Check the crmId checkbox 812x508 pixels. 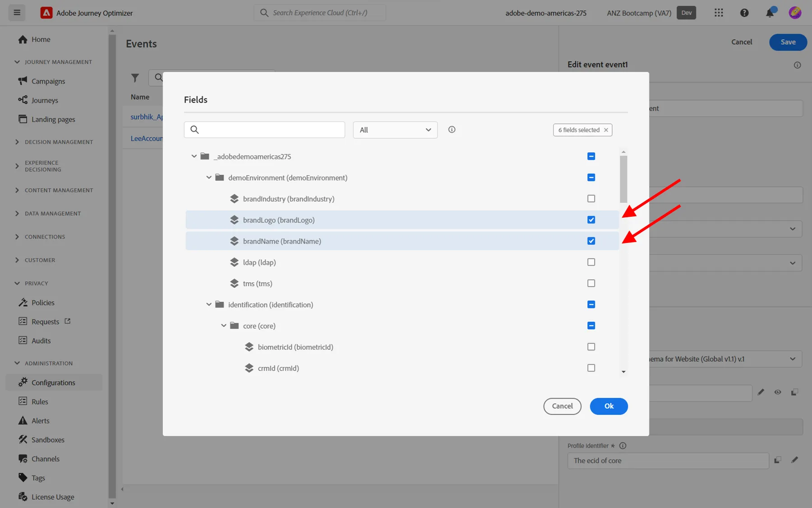pos(591,368)
